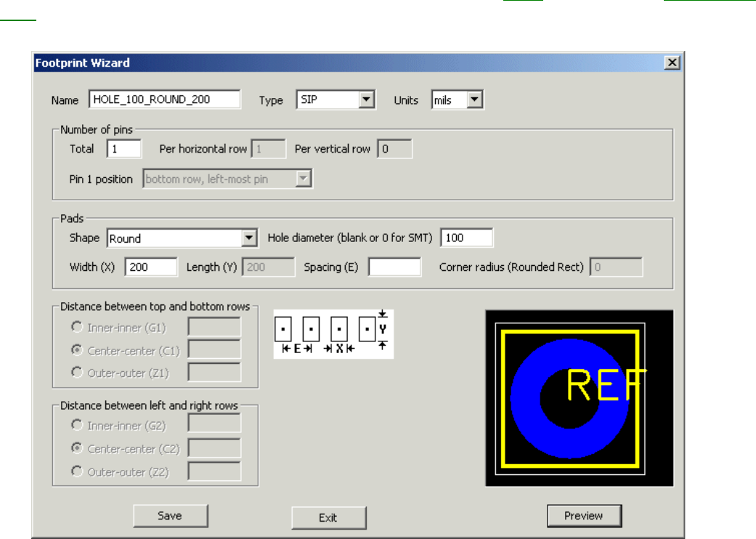Select Center-center (C2) radio button
The image size is (756, 539).
[x=77, y=448]
